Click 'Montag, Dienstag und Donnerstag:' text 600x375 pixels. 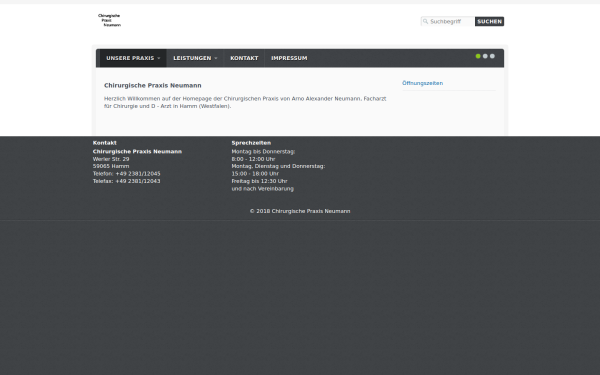[278, 166]
